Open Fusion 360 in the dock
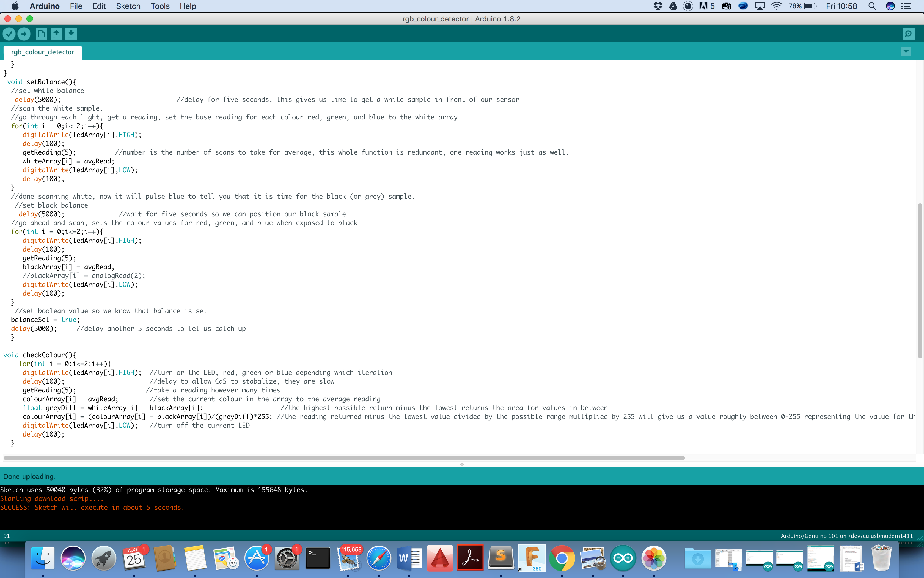Image resolution: width=924 pixels, height=578 pixels. [x=532, y=558]
